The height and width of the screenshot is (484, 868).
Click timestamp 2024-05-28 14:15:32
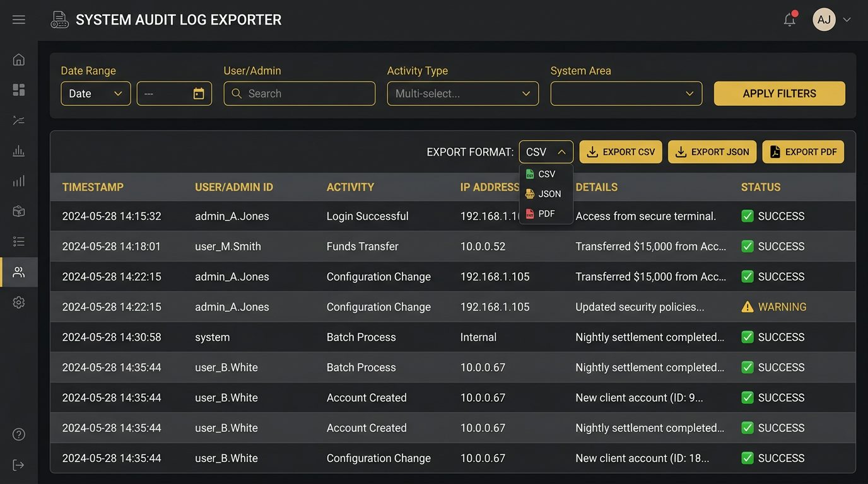click(x=112, y=216)
